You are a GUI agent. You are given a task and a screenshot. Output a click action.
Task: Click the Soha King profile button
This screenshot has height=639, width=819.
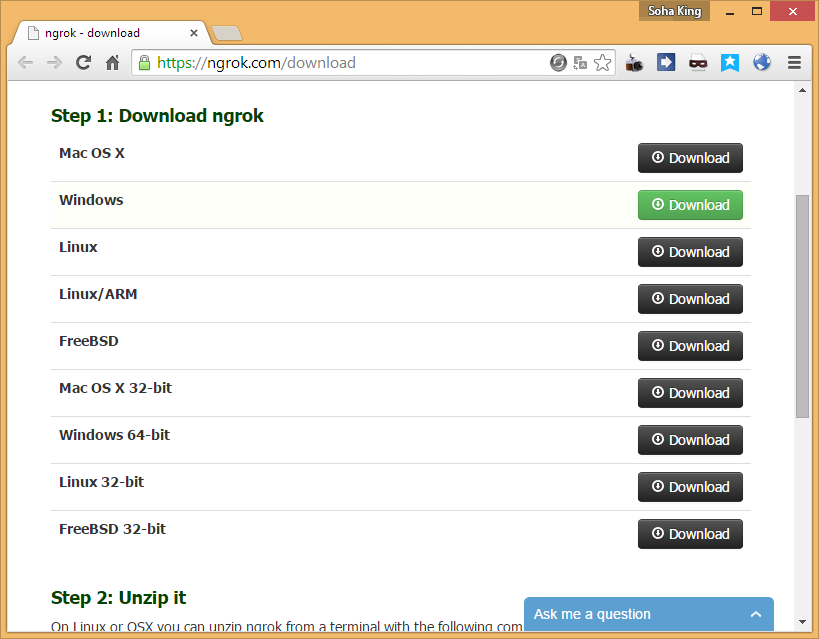pyautogui.click(x=674, y=11)
